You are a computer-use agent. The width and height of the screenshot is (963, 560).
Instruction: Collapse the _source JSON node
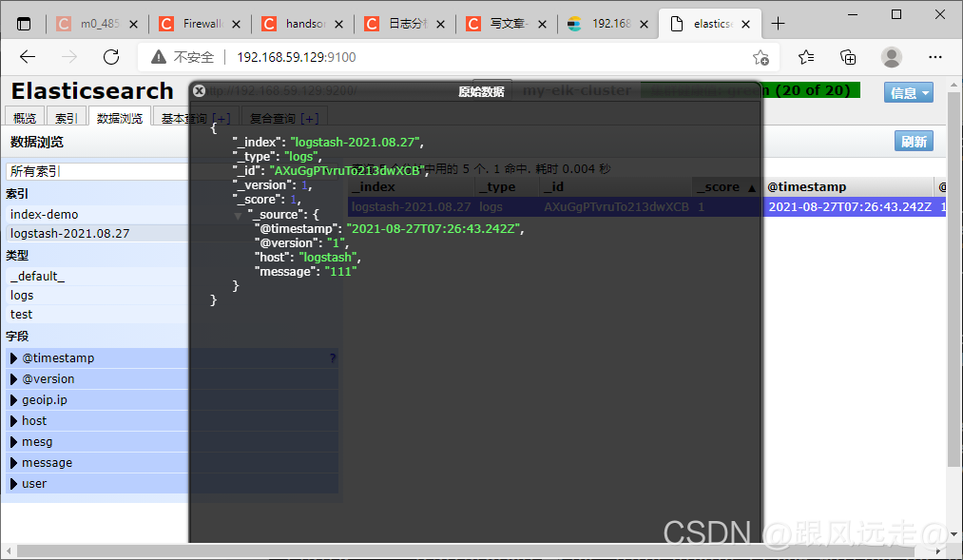[238, 216]
